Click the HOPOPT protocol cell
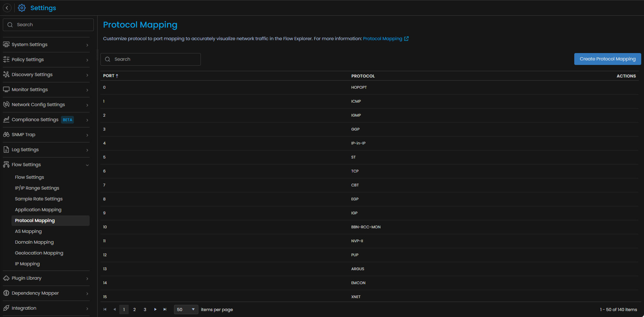The width and height of the screenshot is (644, 317). pos(359,87)
